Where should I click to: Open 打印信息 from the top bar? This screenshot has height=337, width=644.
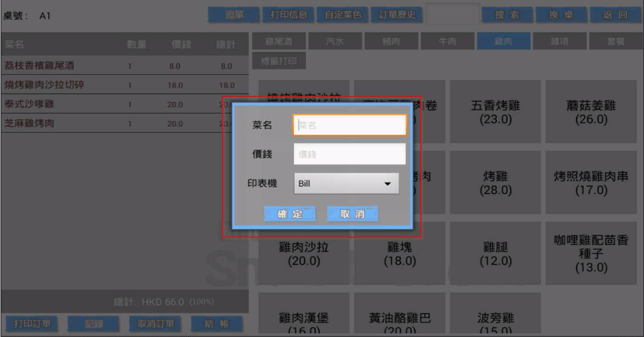pyautogui.click(x=288, y=15)
